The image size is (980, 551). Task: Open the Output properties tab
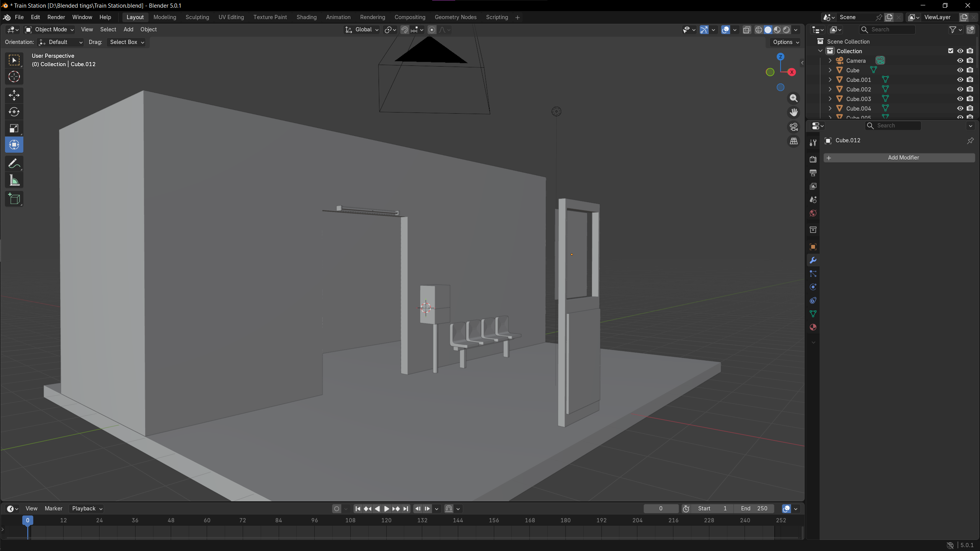[x=813, y=173]
